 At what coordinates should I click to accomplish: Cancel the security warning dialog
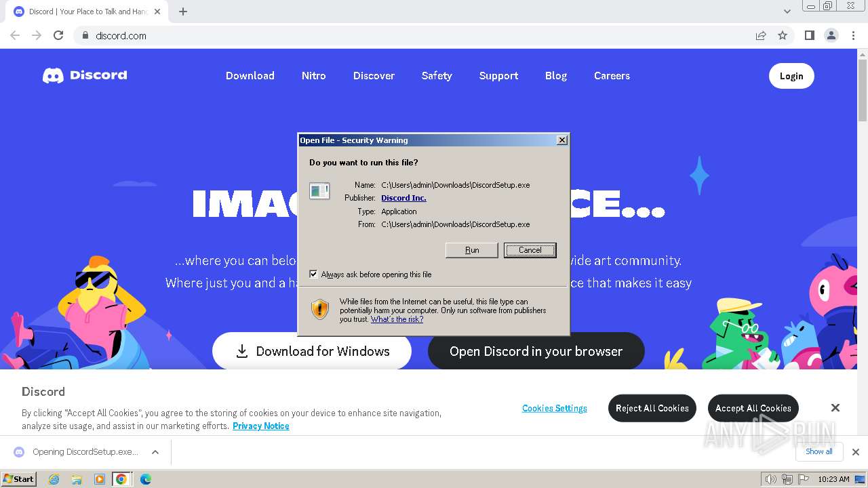point(530,250)
